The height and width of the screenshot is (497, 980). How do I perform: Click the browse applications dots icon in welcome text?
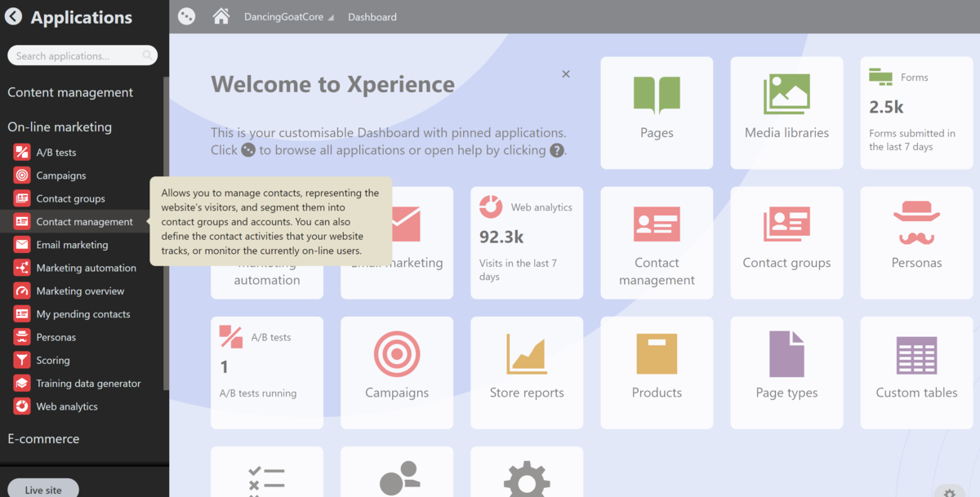coord(248,150)
